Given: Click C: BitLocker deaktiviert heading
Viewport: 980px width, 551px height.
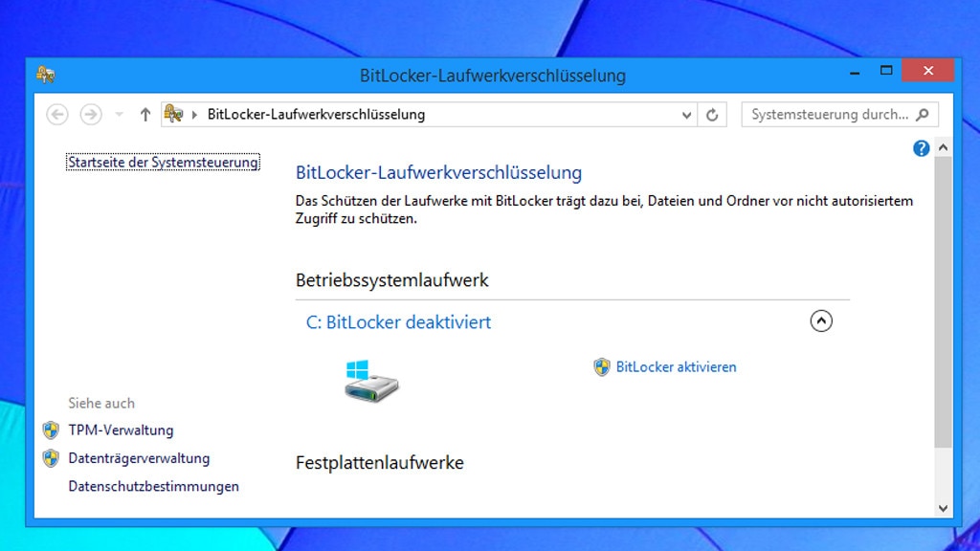Looking at the screenshot, I should [x=398, y=322].
